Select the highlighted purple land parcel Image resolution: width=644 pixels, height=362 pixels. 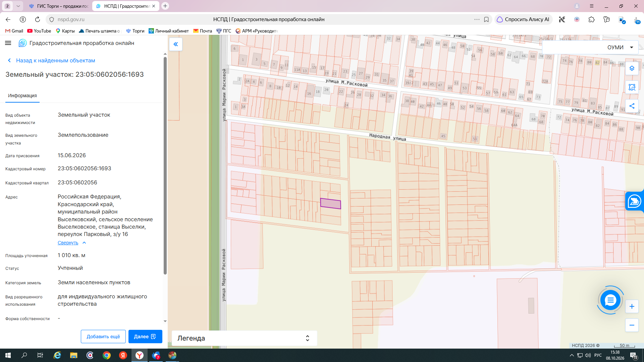[x=331, y=203]
